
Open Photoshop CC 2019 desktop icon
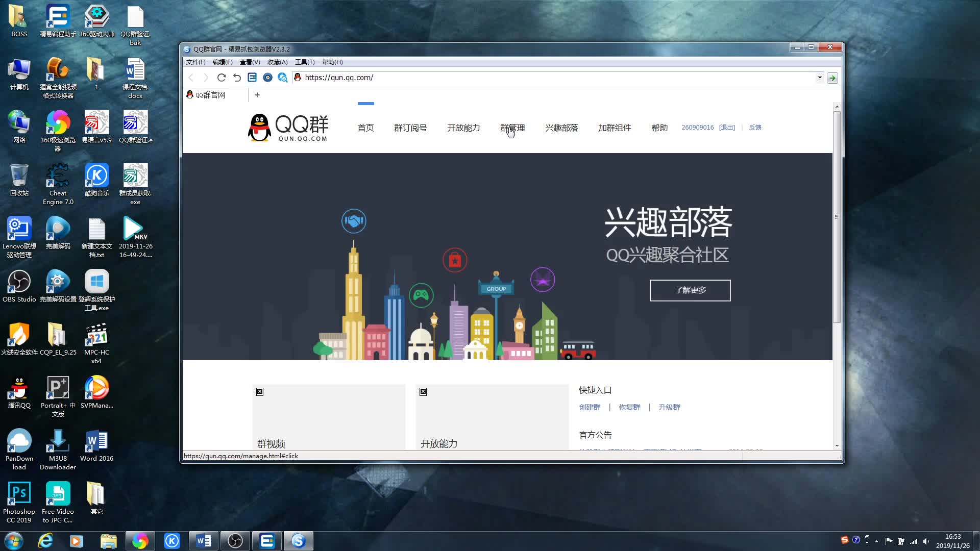coord(19,503)
